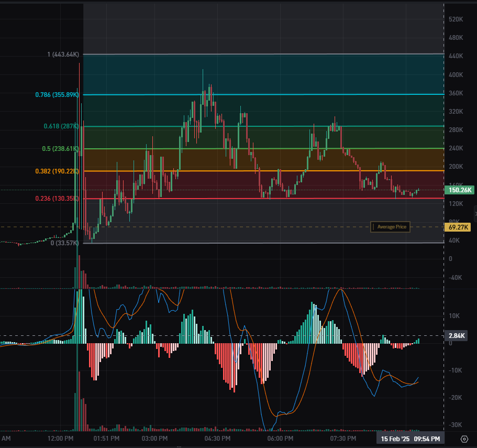Click the 2.84K MACD value tag
This screenshot has width=477, height=448.
pos(456,336)
